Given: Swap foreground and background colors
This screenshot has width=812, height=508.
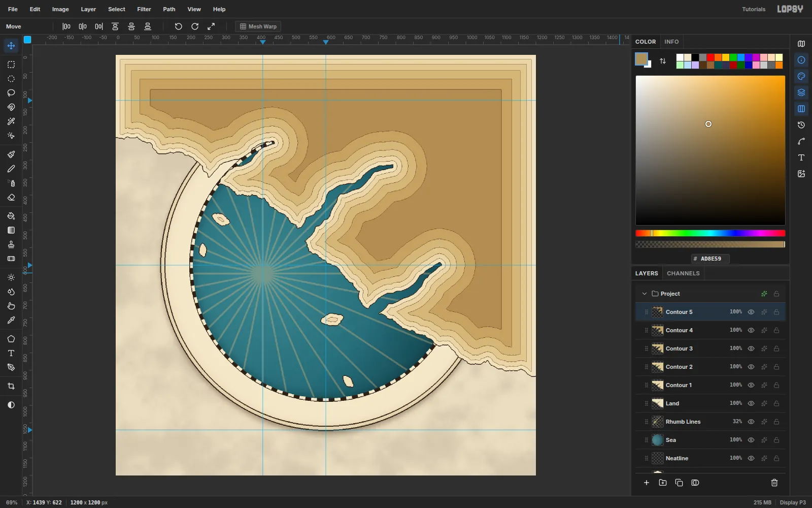Looking at the screenshot, I should click(663, 61).
